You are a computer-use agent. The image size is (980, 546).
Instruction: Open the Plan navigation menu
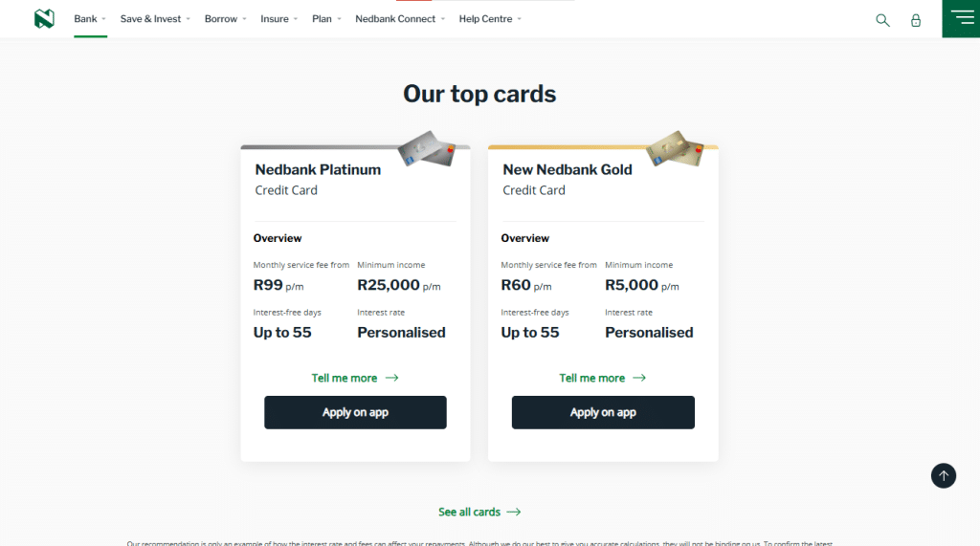(x=326, y=19)
